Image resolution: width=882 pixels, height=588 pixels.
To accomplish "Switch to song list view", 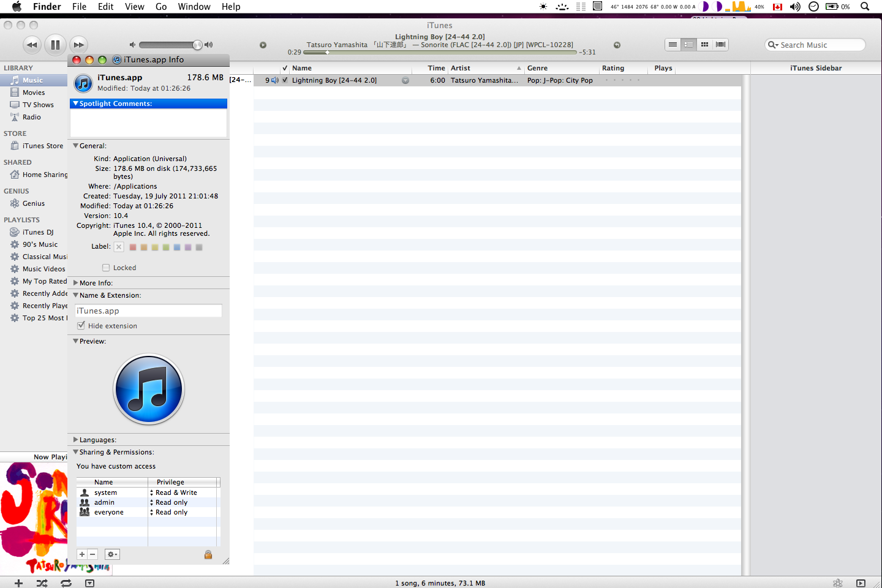I will click(673, 45).
